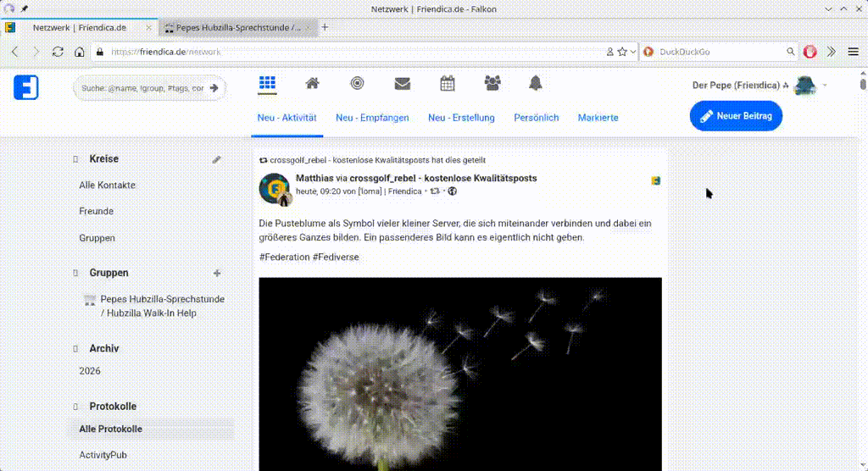
Task: Open Freunde circle
Action: pos(97,212)
